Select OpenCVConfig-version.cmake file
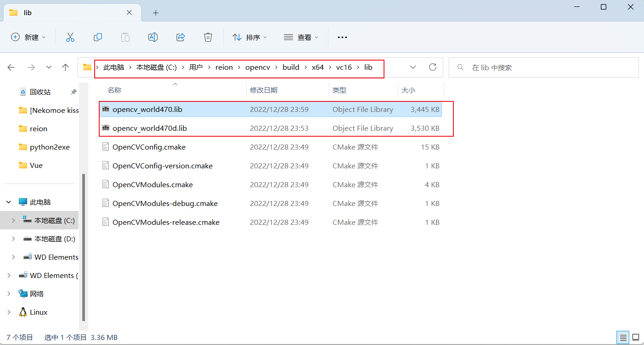Viewport: 644px width, 345px height. pos(271,166)
